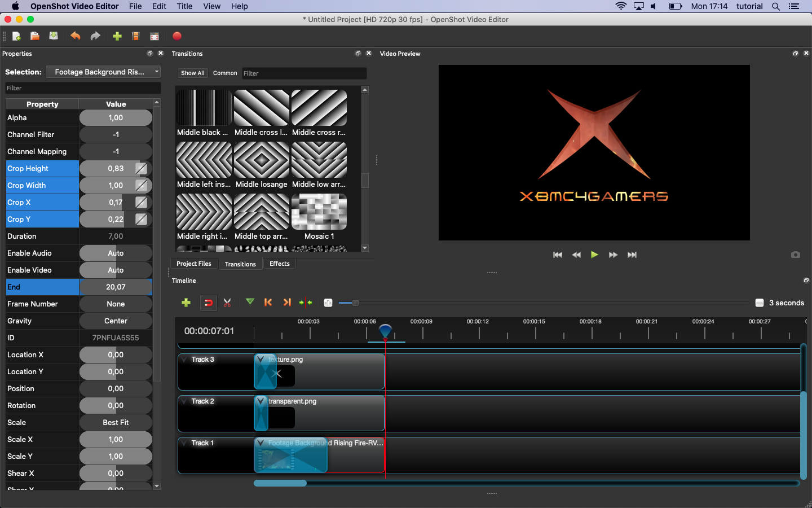This screenshot has height=508, width=812.
Task: Add a new track with the timeline plus
Action: point(186,303)
